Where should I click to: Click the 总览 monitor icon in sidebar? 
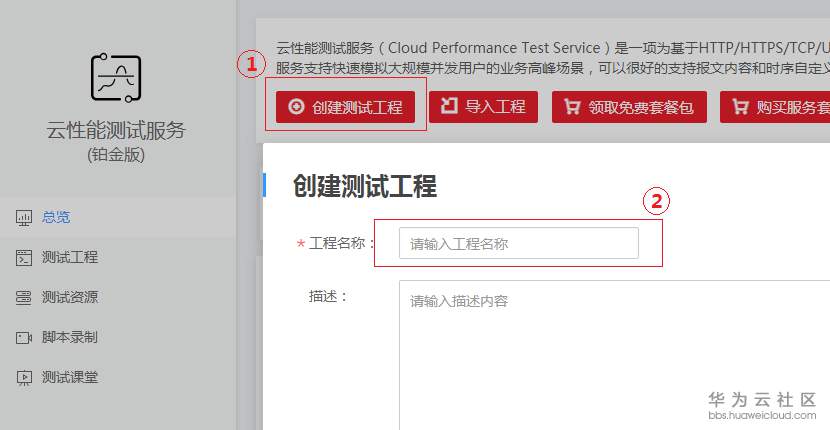click(24, 217)
